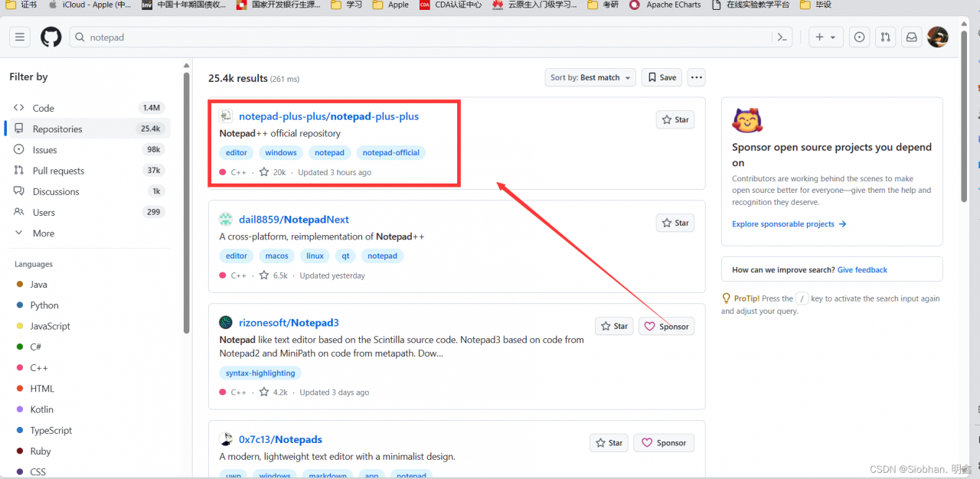
Task: Filter results by Repositories
Action: coord(89,129)
